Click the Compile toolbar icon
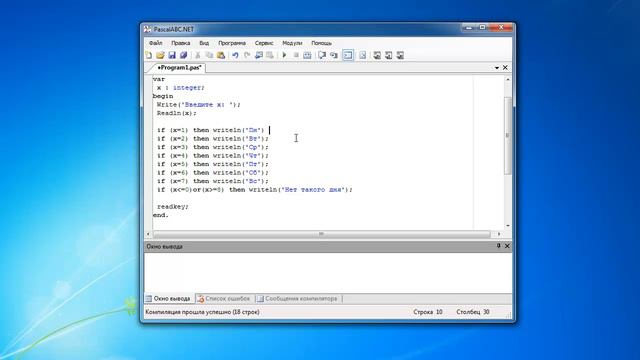Viewport: 640px width, 360px height. tap(307, 55)
